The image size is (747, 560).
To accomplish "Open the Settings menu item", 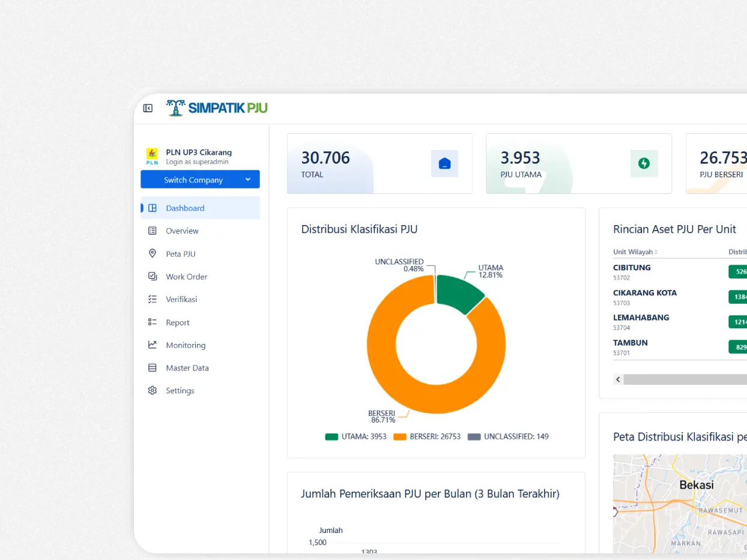I will click(x=200, y=390).
